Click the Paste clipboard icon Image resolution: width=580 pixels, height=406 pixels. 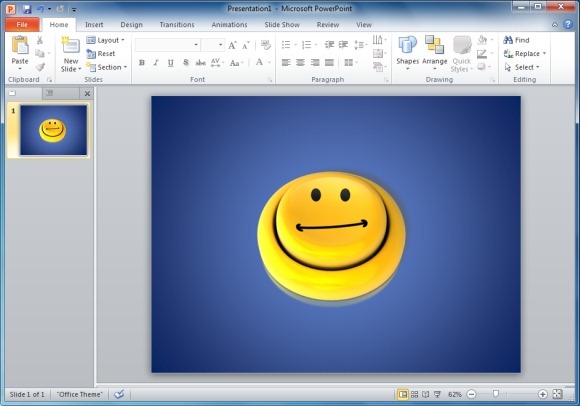click(x=20, y=45)
